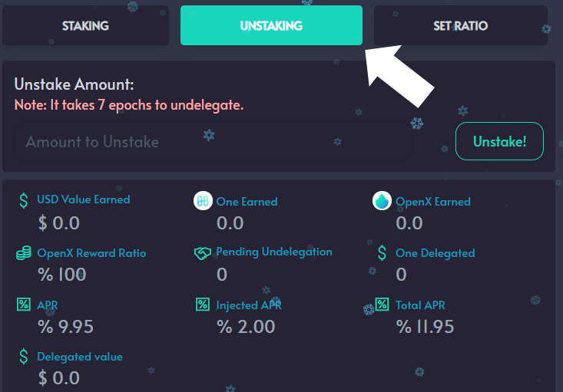Click the Unstake! button
The height and width of the screenshot is (392, 563).
(x=499, y=141)
